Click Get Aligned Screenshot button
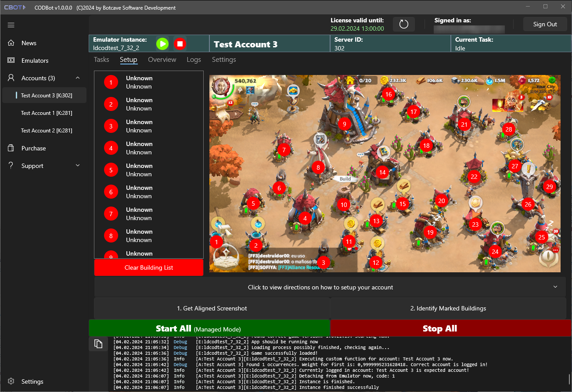572x392 pixels. point(212,308)
